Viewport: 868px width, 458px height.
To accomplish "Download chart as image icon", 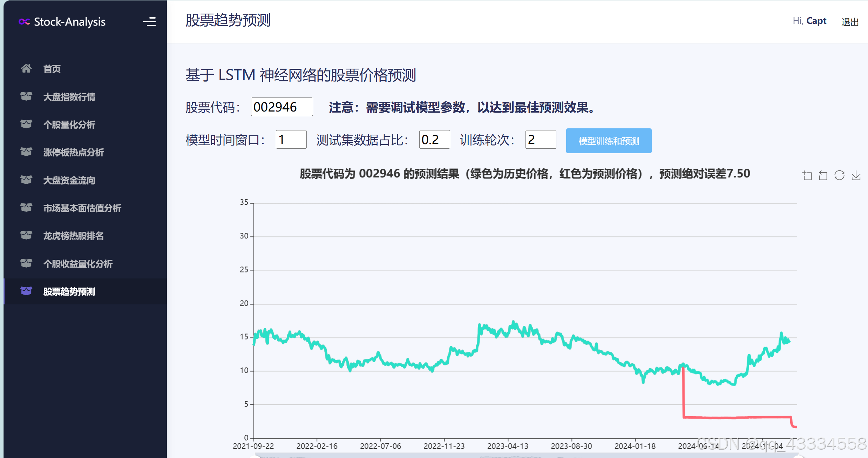I will pyautogui.click(x=856, y=175).
